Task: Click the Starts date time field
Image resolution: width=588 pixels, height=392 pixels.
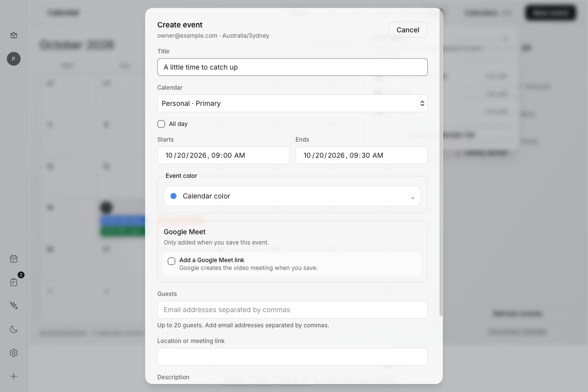Action: [x=223, y=155]
